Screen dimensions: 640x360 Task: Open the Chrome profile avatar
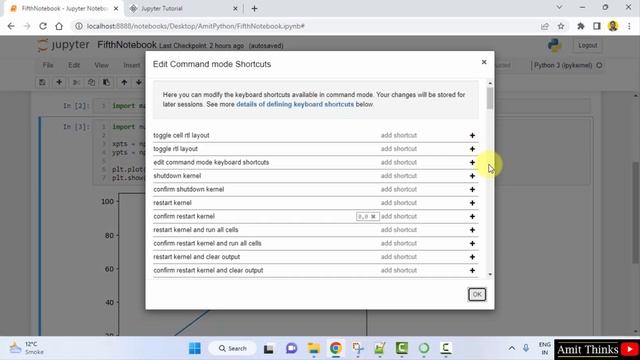[x=613, y=26]
